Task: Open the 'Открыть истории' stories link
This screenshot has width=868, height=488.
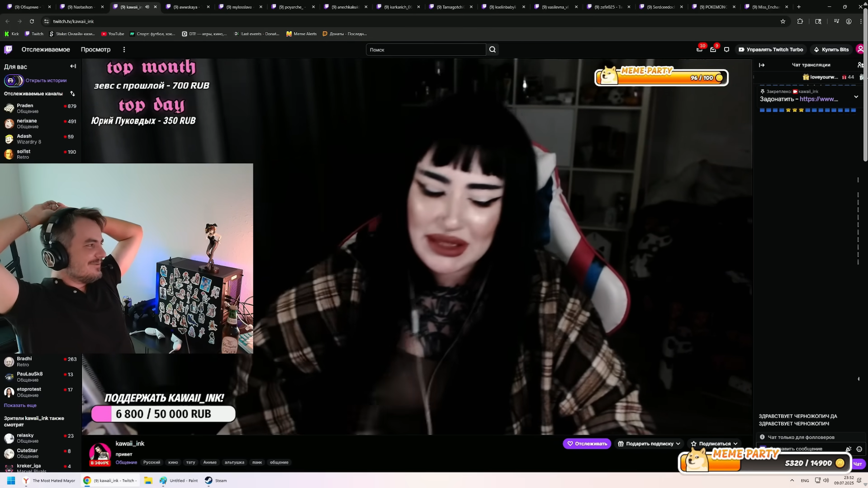Action: (46, 81)
